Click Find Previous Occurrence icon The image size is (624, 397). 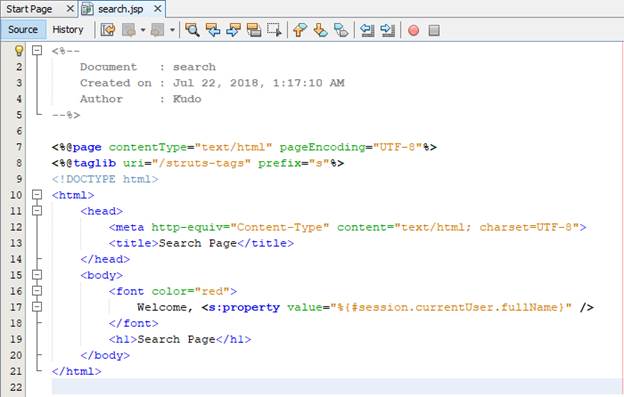213,30
